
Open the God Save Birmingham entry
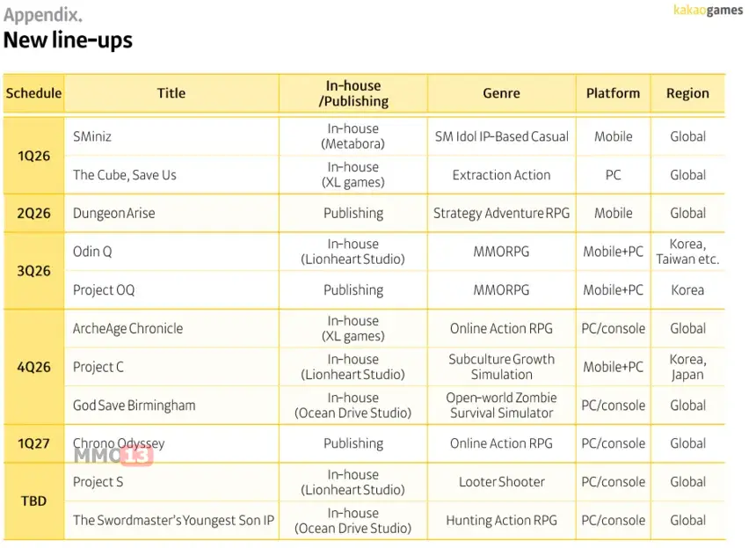[134, 406]
